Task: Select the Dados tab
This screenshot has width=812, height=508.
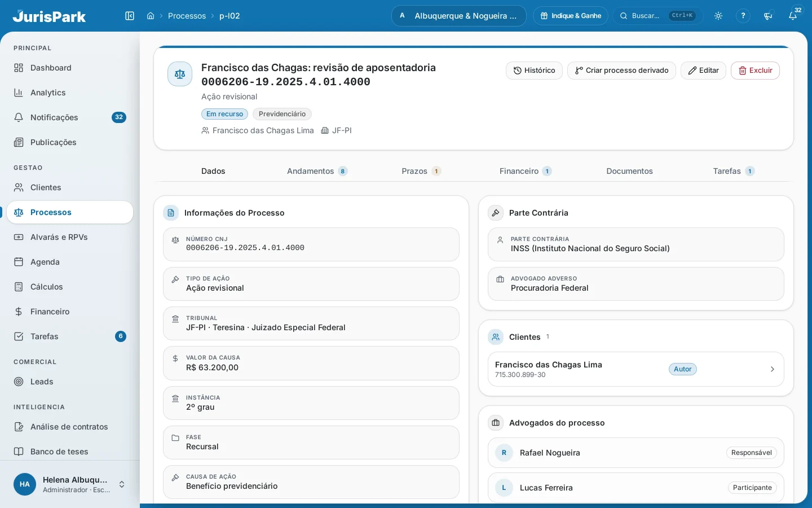Action: point(213,171)
